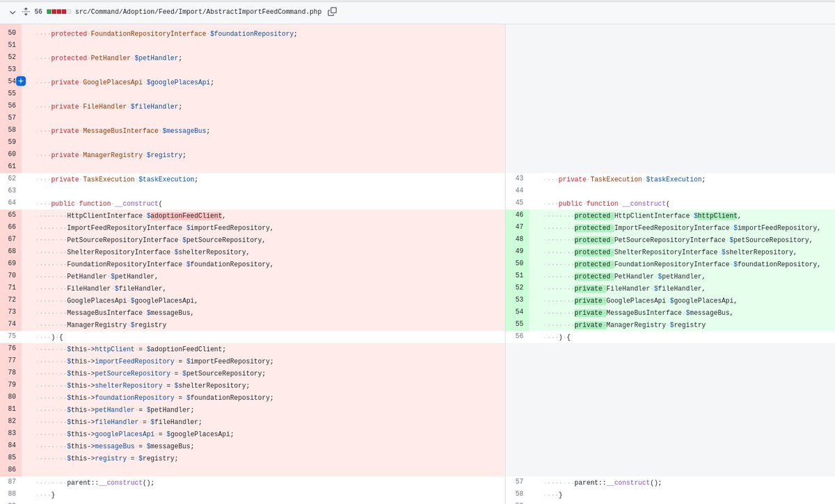Click 'MessageBusInterface $messageBus,' on deleted line 73
Viewport: 835px width, 504px height.
coord(130,313)
